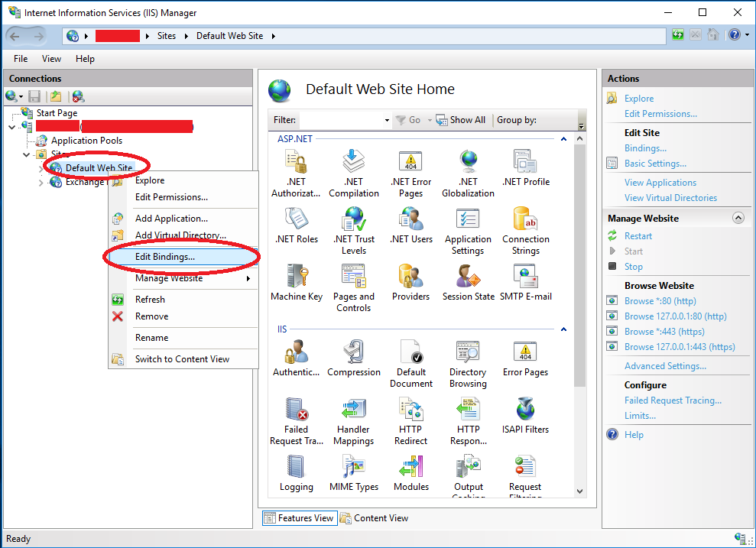The image size is (756, 548).
Task: Click Browse *:443 (https) link
Action: pyautogui.click(x=664, y=332)
